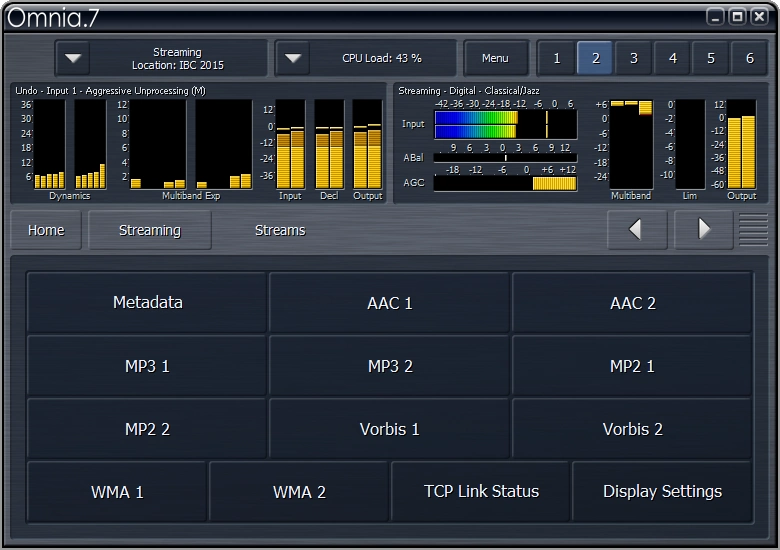Click the Undo - Input 1 preset title
The width and height of the screenshot is (780, 550).
tap(110, 91)
